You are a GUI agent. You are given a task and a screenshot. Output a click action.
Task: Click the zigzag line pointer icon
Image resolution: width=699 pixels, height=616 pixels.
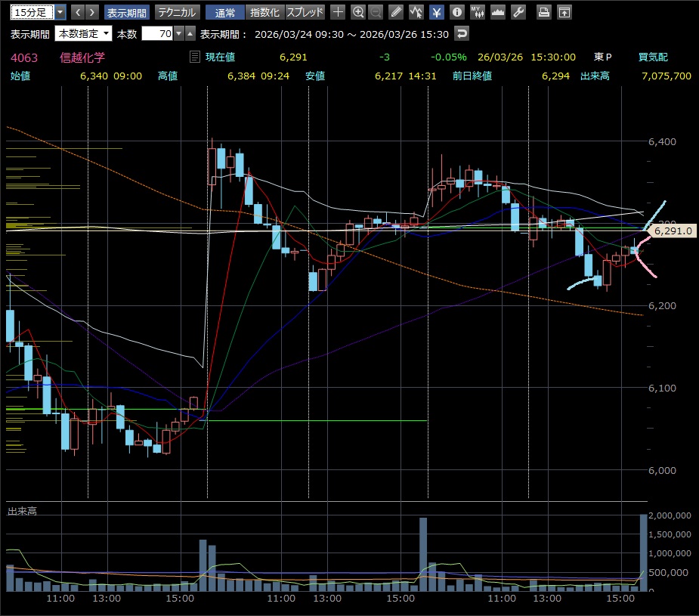[x=416, y=12]
